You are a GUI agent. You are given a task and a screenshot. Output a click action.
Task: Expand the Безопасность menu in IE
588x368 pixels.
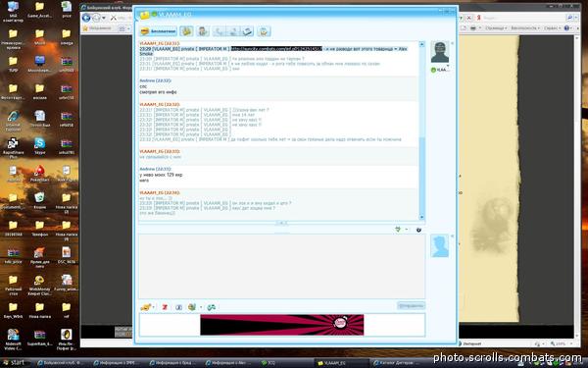point(525,28)
